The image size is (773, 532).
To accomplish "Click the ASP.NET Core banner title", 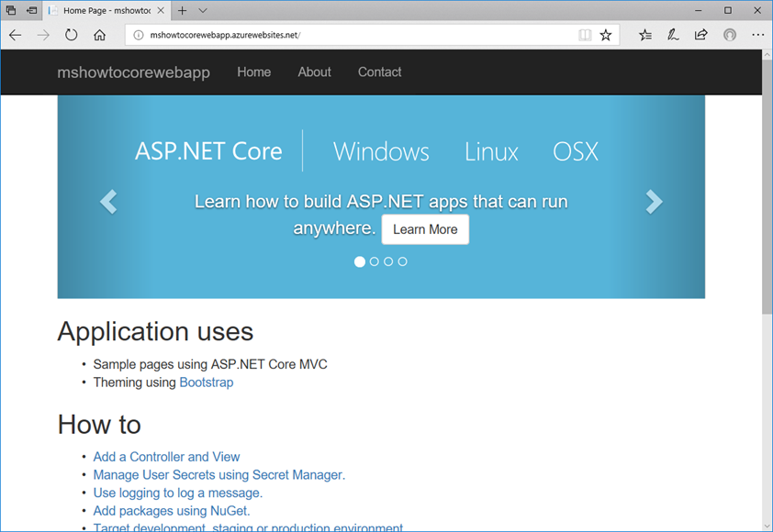I will click(208, 151).
